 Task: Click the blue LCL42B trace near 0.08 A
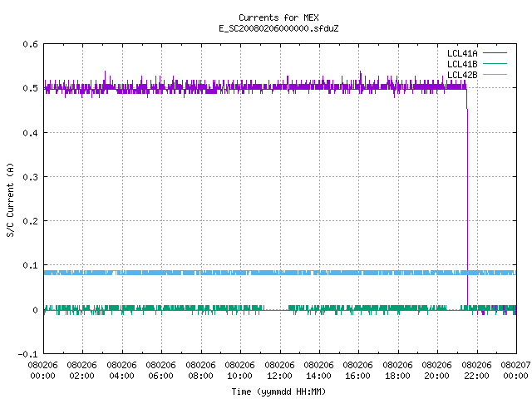(280, 273)
